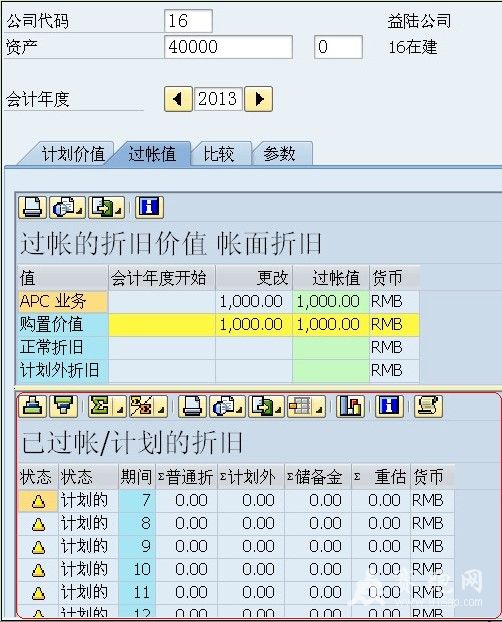
Task: Open the 参数 tab
Action: pos(279,154)
